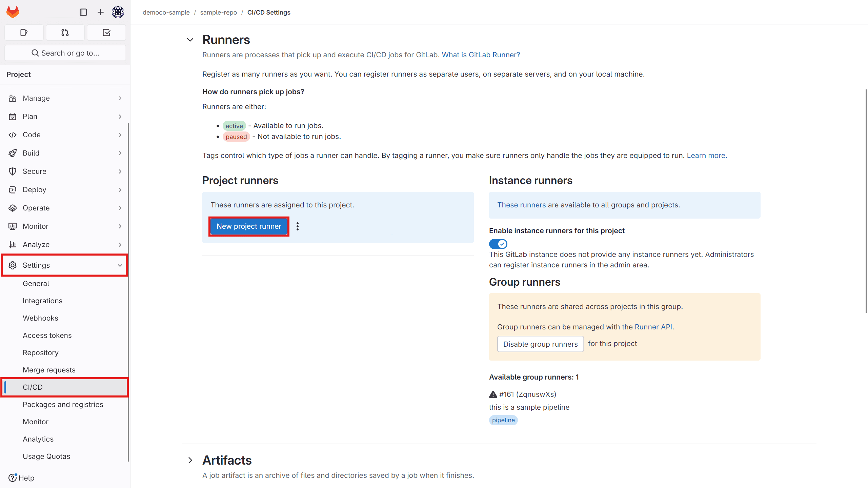Open merge requests shortcut icon

65,33
